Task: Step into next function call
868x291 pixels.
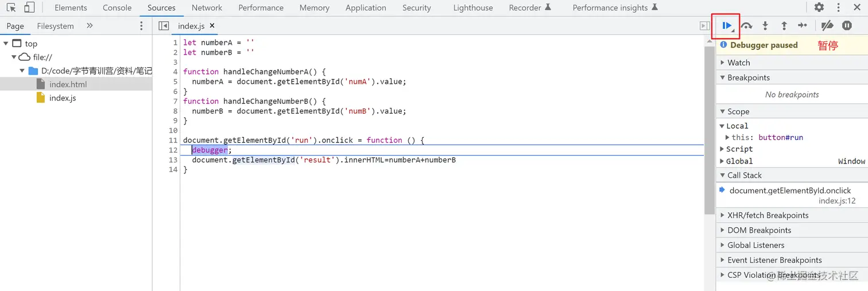Action: click(765, 25)
